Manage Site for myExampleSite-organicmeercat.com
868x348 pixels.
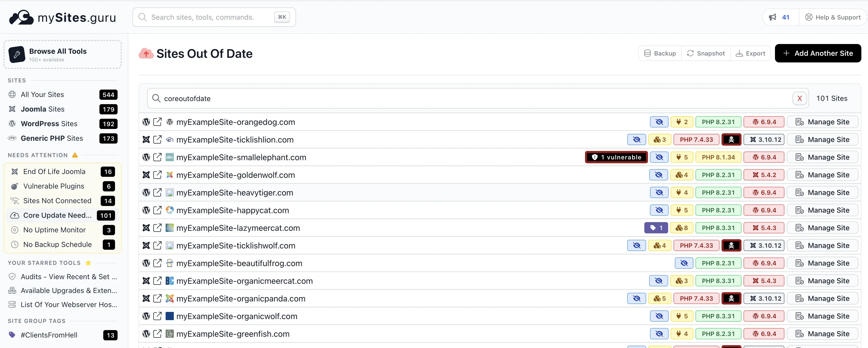[822, 281]
